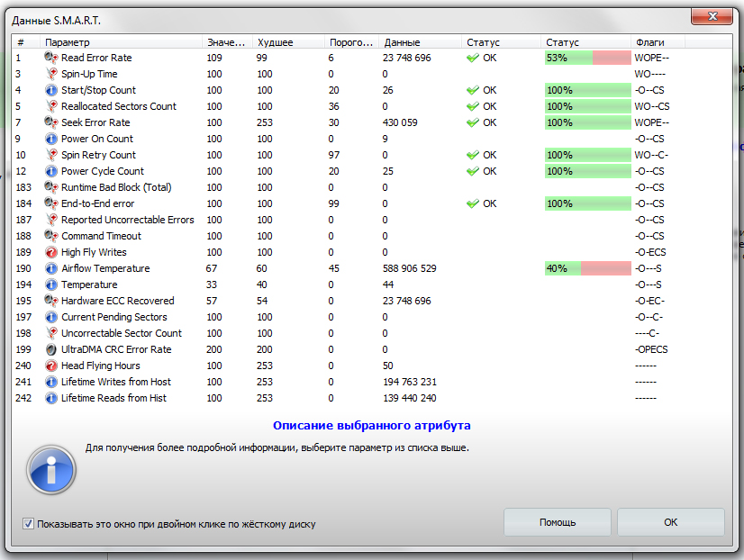Click the second Статус column header

[x=585, y=42]
